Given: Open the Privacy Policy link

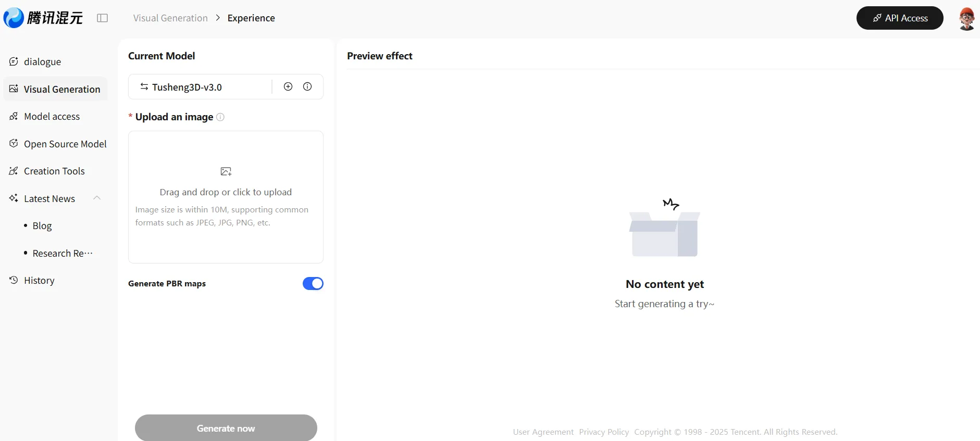Looking at the screenshot, I should [604, 432].
